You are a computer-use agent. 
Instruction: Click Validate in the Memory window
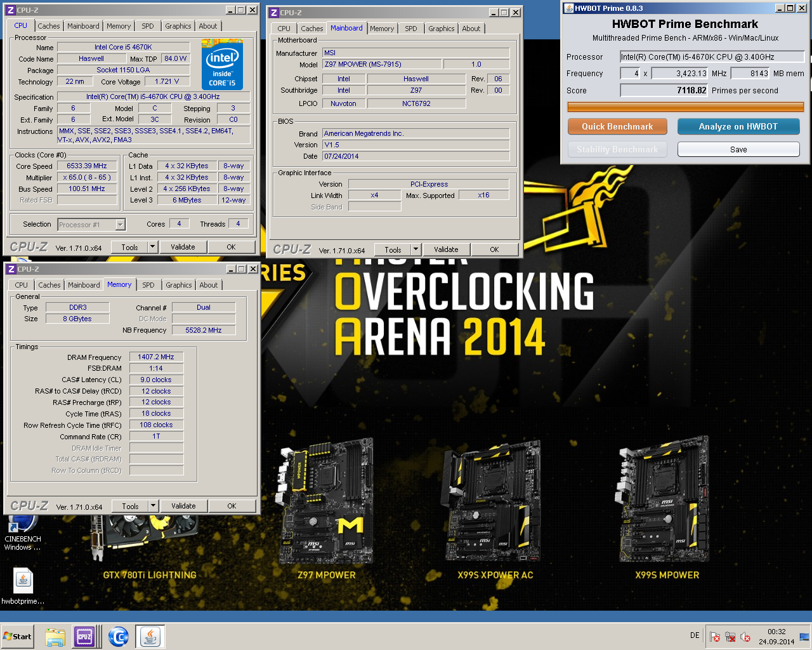[x=183, y=506]
